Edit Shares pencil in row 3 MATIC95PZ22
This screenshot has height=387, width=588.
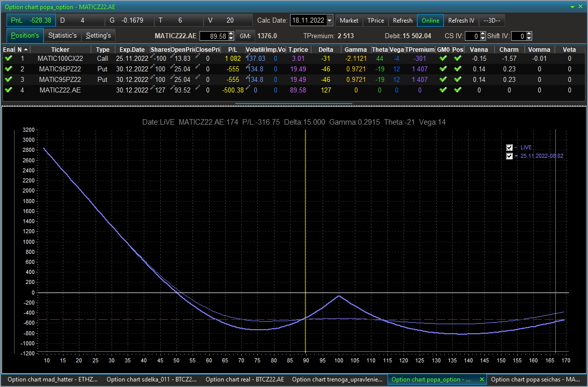point(153,77)
